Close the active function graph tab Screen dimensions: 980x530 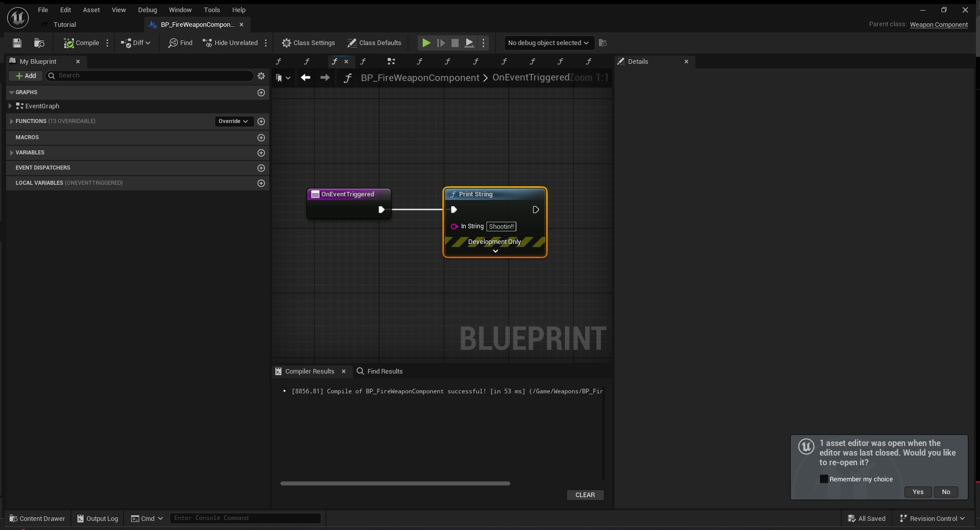346,61
